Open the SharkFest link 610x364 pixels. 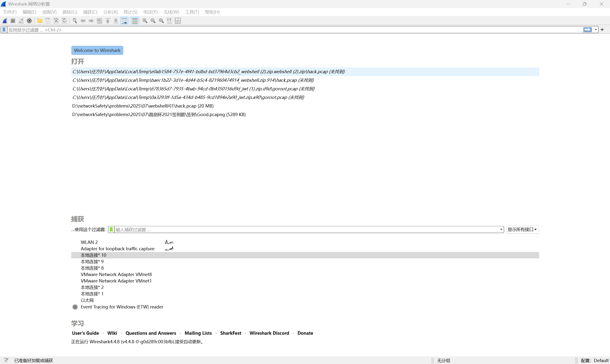click(231, 333)
